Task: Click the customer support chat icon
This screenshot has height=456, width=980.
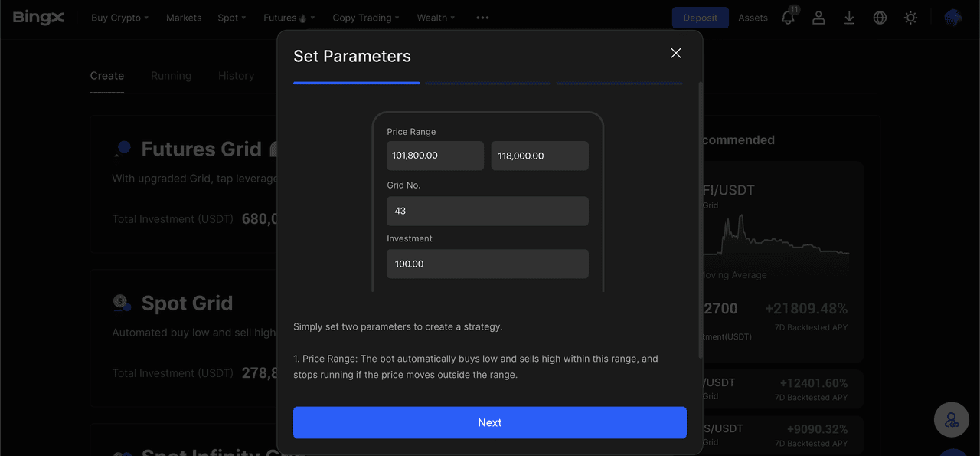Action: coord(951,419)
